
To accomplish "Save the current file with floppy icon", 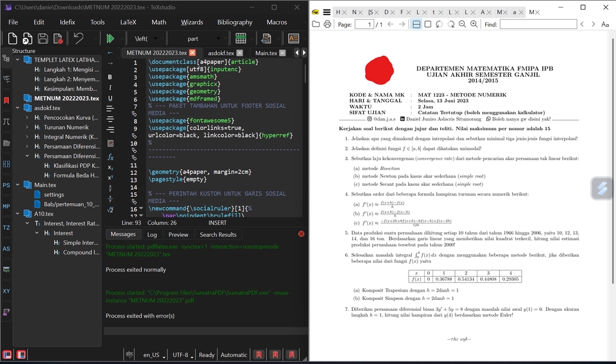I will tap(43, 38).
